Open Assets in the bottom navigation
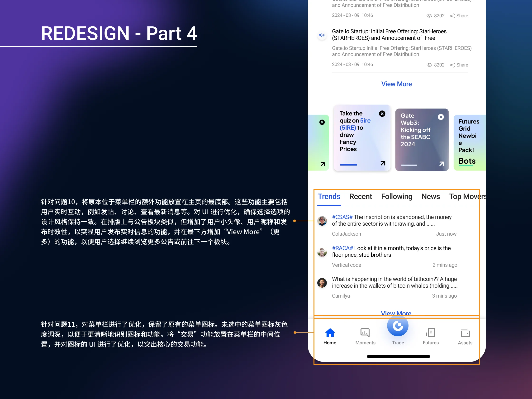 pos(465,337)
